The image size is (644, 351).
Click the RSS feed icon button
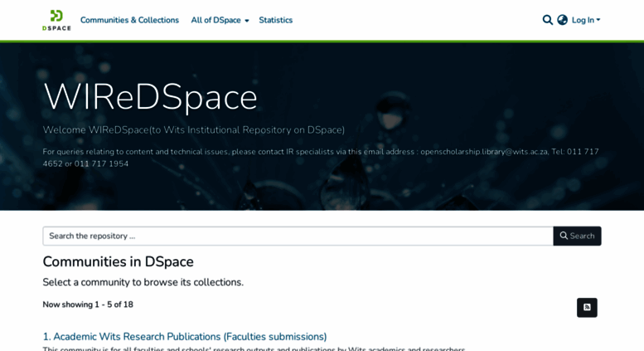click(x=587, y=307)
